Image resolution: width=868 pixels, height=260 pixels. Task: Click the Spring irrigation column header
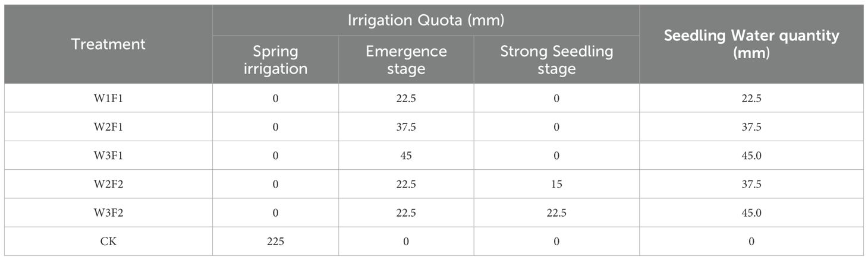275,59
